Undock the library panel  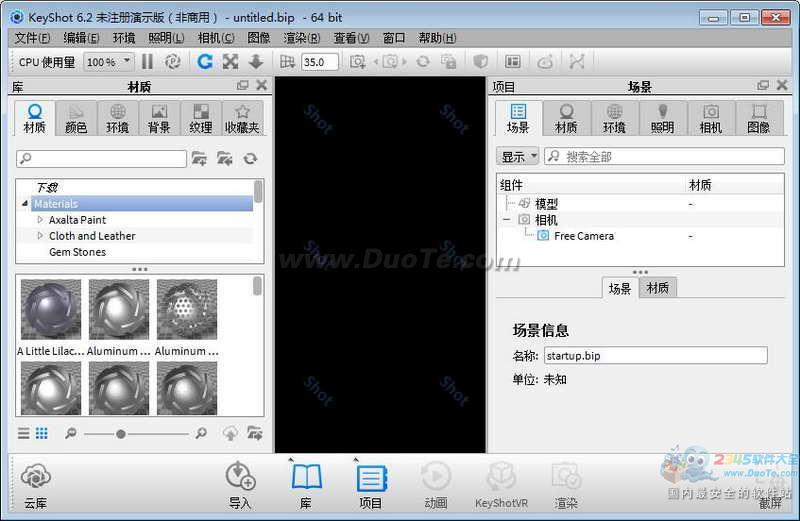pyautogui.click(x=243, y=86)
